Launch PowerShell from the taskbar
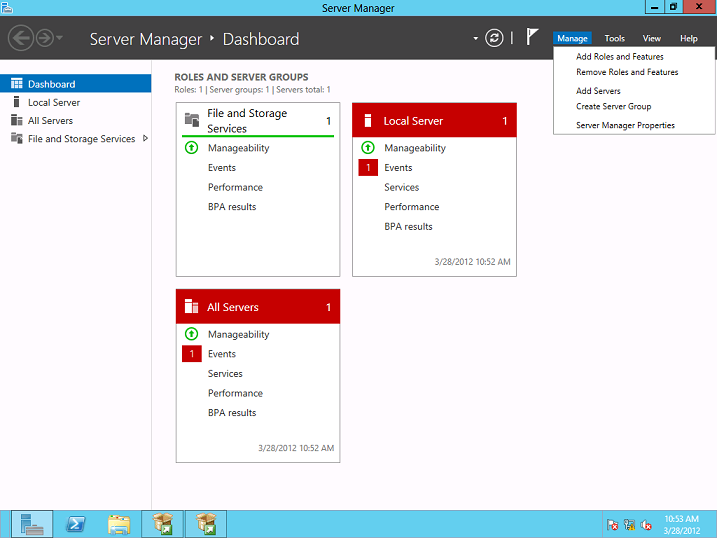The image size is (717, 538). [75, 524]
